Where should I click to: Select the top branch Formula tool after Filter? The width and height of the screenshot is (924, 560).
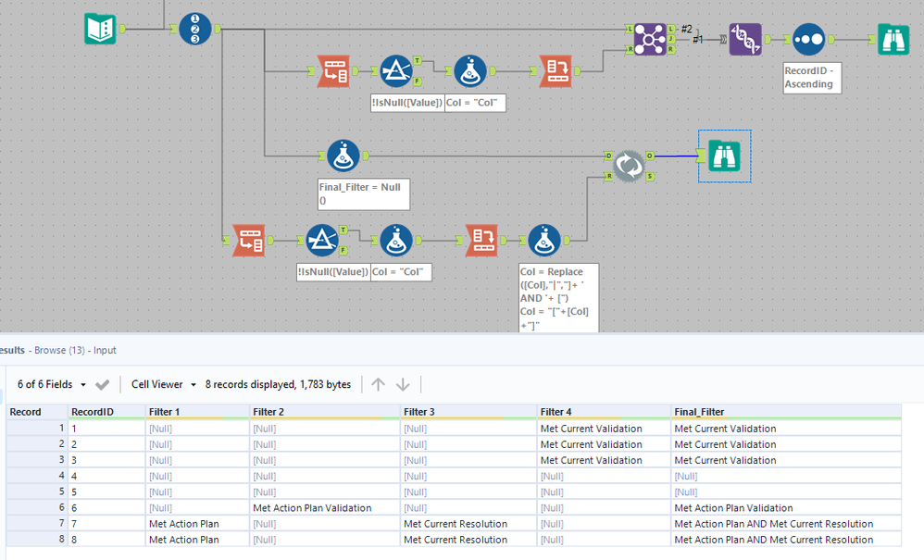[x=469, y=71]
